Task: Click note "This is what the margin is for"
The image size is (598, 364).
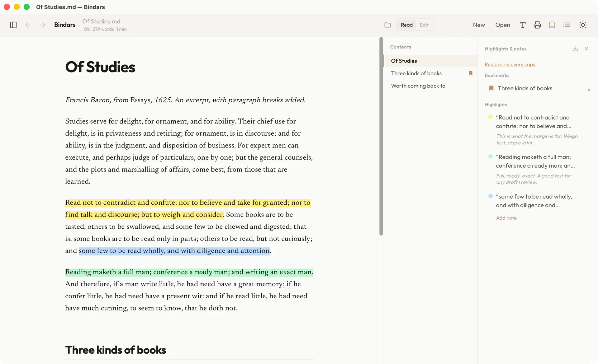Action: 537,139
